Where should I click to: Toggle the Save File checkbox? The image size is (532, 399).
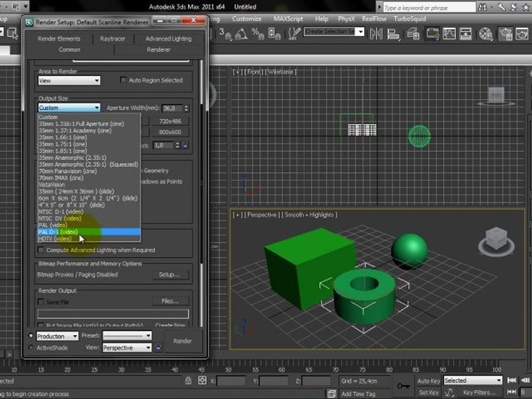coord(41,301)
